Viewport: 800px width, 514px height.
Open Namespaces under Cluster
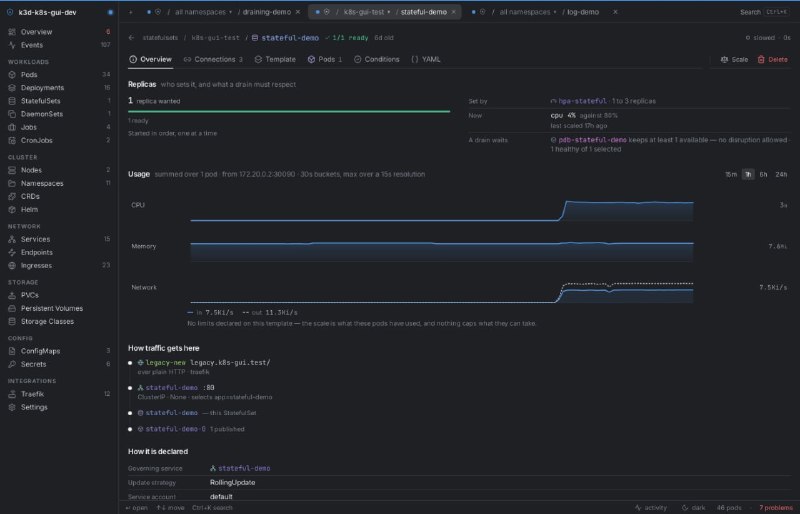[x=59, y=183]
